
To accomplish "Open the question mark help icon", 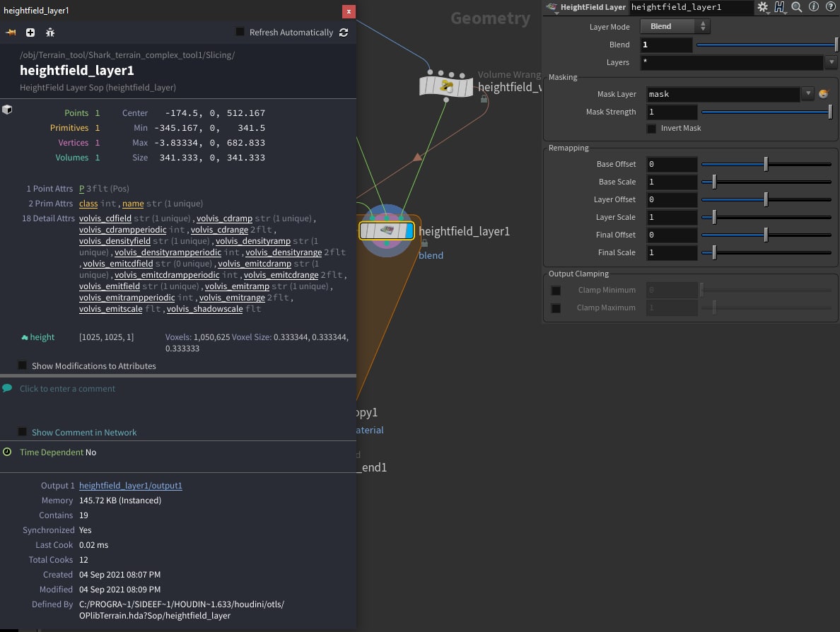I will pyautogui.click(x=830, y=7).
